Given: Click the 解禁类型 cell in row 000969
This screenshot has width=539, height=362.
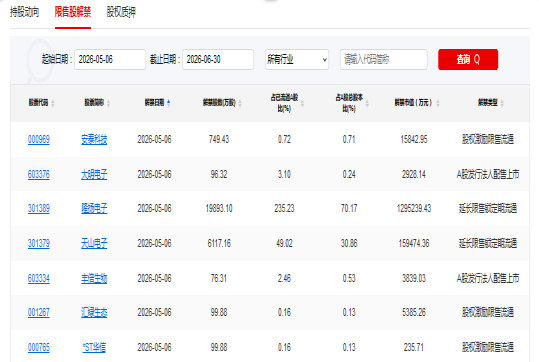Looking at the screenshot, I should (x=488, y=140).
